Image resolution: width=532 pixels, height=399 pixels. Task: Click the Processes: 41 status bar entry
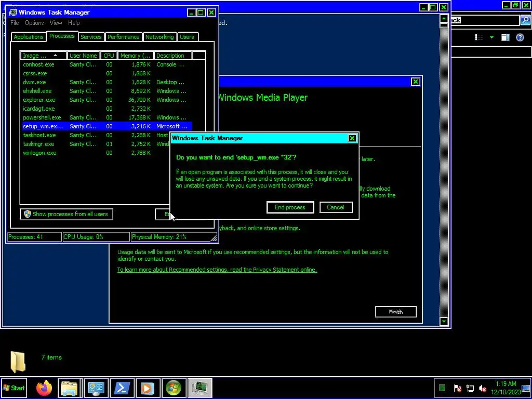point(34,237)
